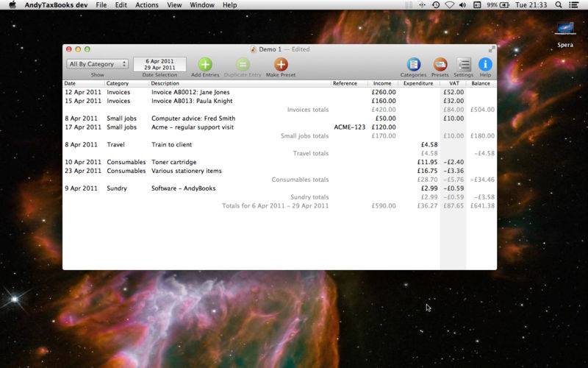Click the blue Help info icon

click(485, 64)
